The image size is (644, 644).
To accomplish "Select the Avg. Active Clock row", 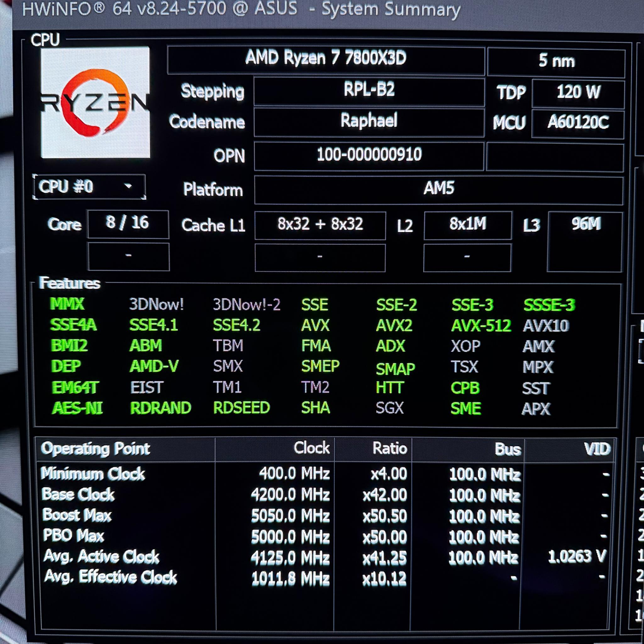I will 325,557.
